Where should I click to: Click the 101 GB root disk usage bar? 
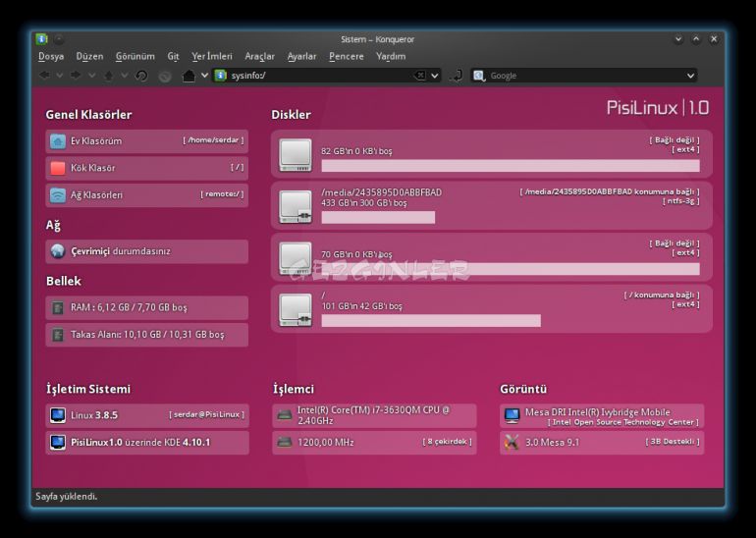pos(431,321)
